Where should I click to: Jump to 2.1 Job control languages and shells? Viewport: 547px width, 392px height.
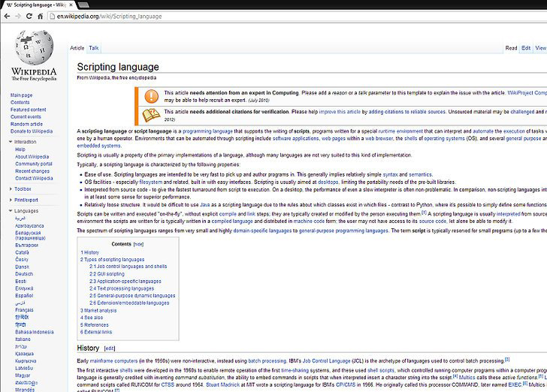point(128,267)
